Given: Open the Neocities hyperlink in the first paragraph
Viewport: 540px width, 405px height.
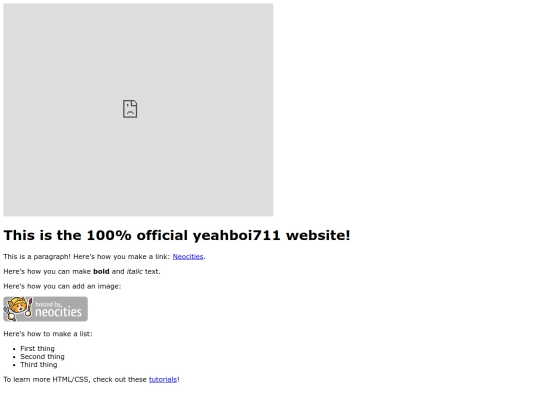Looking at the screenshot, I should (x=188, y=257).
